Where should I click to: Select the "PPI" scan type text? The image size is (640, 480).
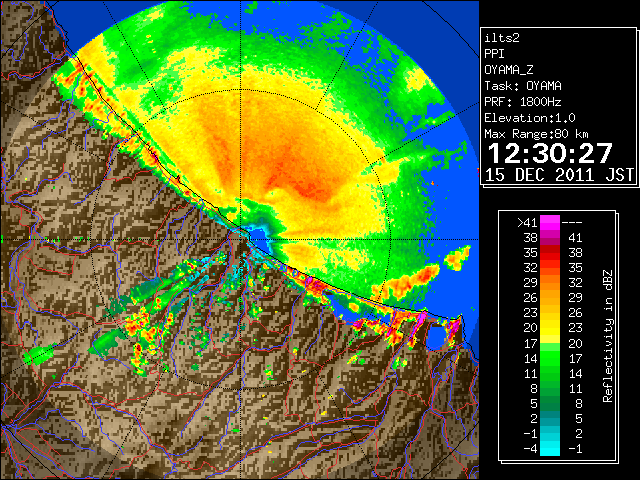[494, 54]
